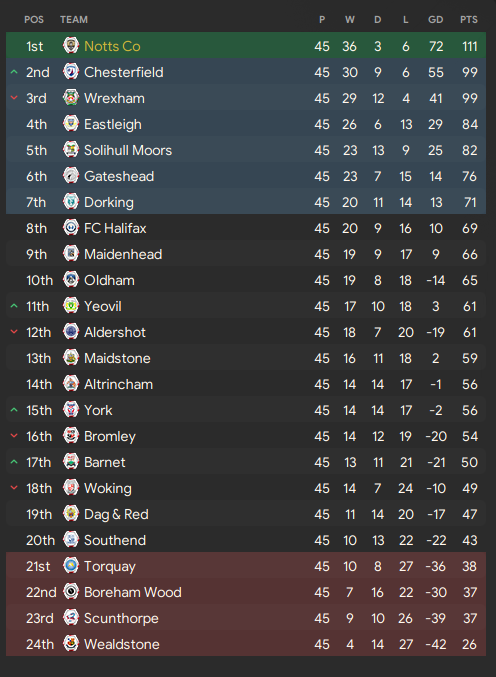Click the FC Halifax club badge

click(71, 228)
